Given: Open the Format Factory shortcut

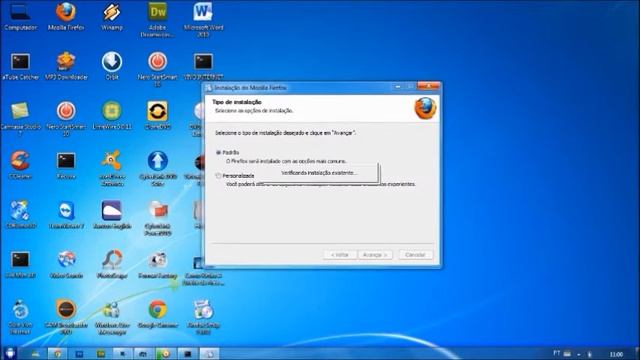Looking at the screenshot, I should [157, 264].
